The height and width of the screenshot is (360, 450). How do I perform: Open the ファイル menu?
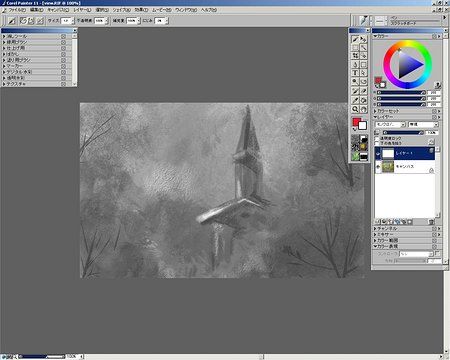pos(17,10)
